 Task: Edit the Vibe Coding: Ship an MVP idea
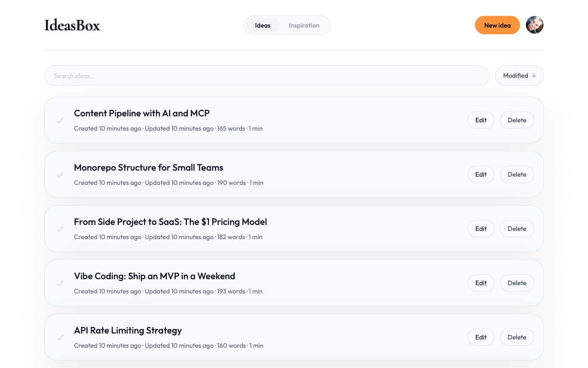pyautogui.click(x=481, y=283)
